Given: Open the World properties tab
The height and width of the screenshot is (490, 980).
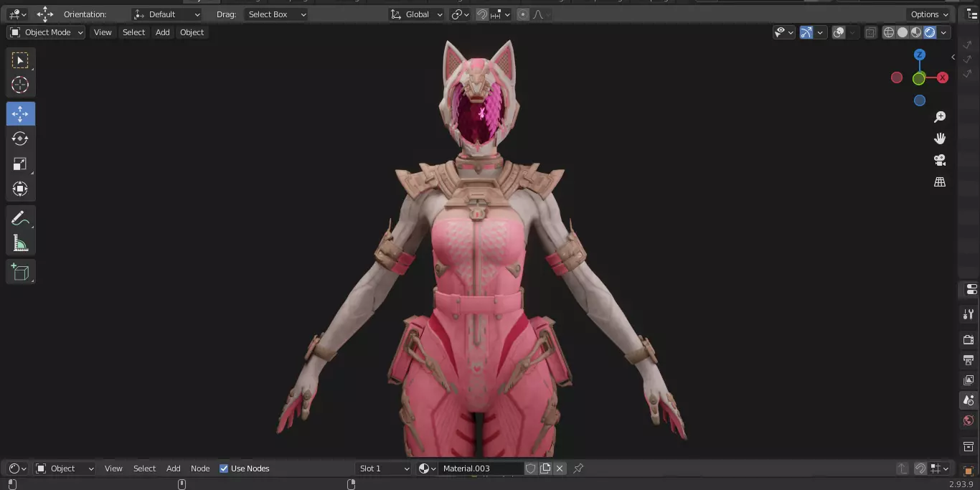Looking at the screenshot, I should 969,420.
